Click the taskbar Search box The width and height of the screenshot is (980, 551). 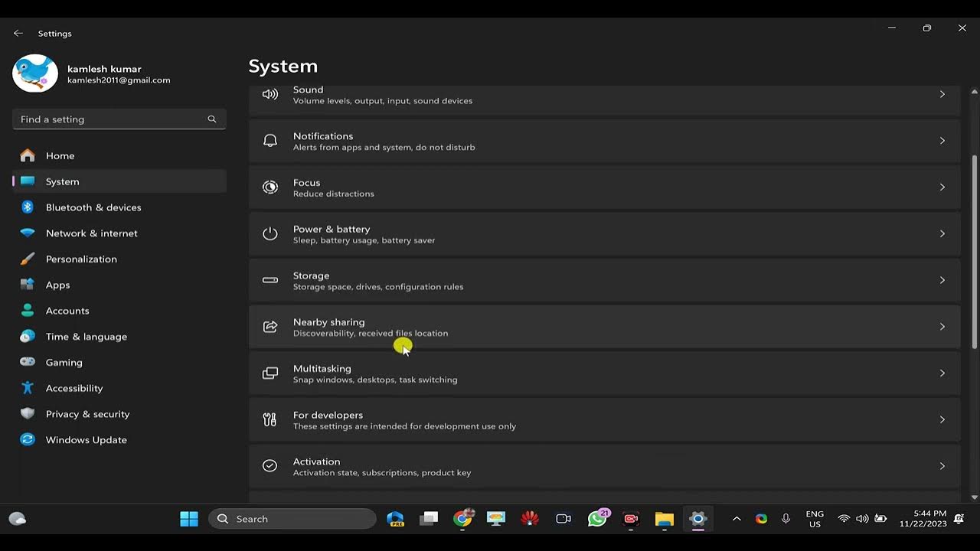click(x=292, y=519)
